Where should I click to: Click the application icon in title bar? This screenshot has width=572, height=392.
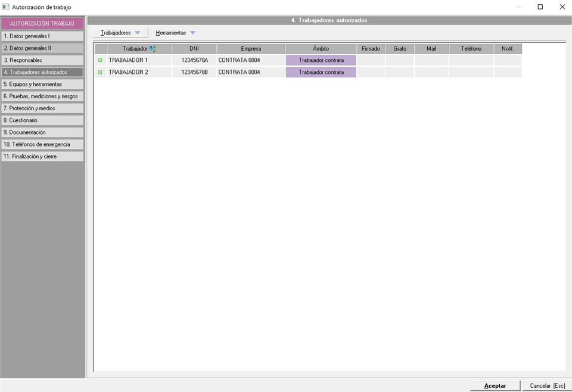pos(6,7)
